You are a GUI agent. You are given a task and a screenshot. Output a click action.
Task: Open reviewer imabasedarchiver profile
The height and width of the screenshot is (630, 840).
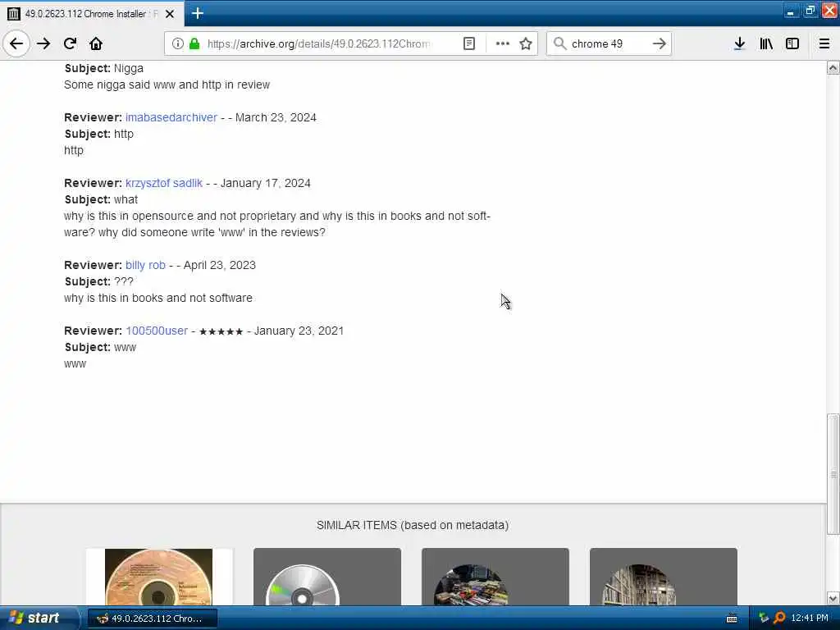click(x=171, y=117)
